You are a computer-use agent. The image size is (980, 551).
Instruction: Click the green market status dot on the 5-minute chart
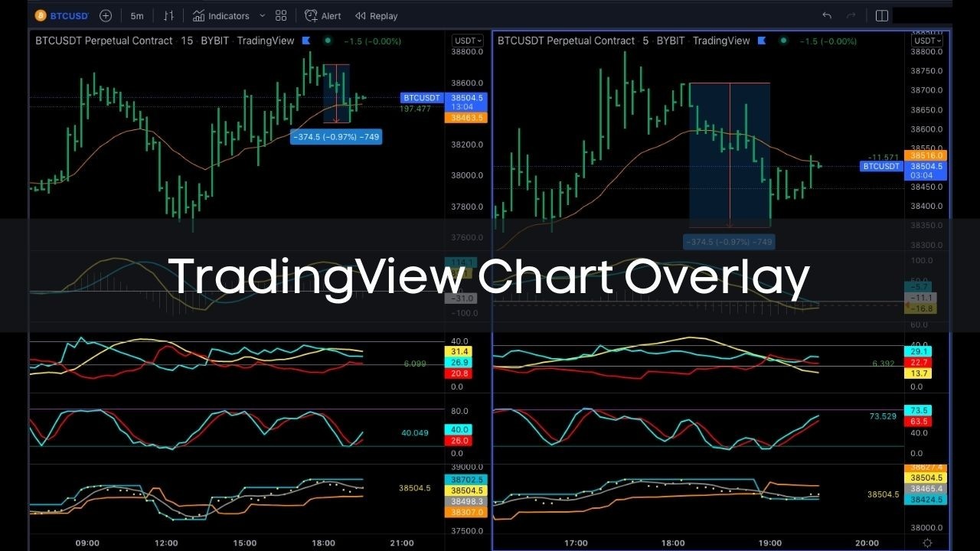tap(783, 40)
